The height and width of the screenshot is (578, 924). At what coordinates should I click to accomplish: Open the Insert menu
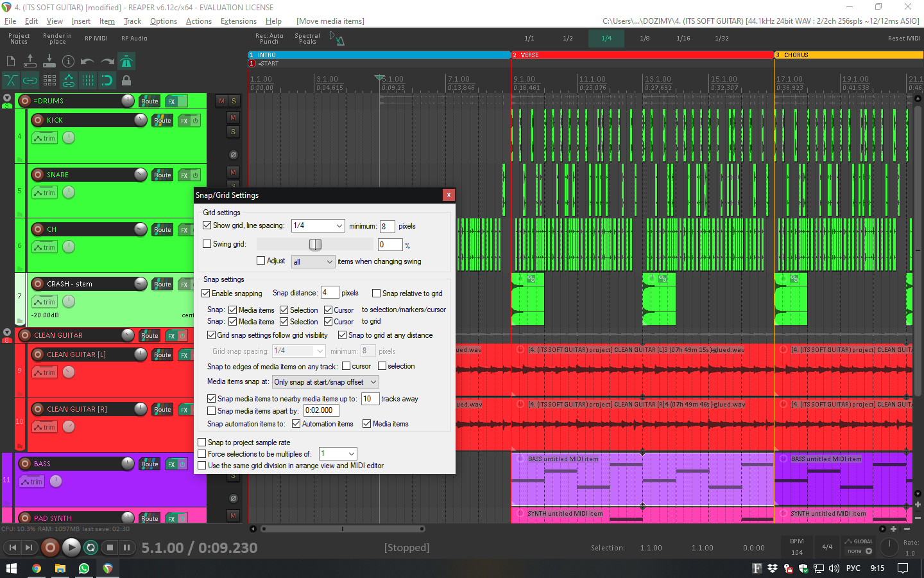coord(81,21)
